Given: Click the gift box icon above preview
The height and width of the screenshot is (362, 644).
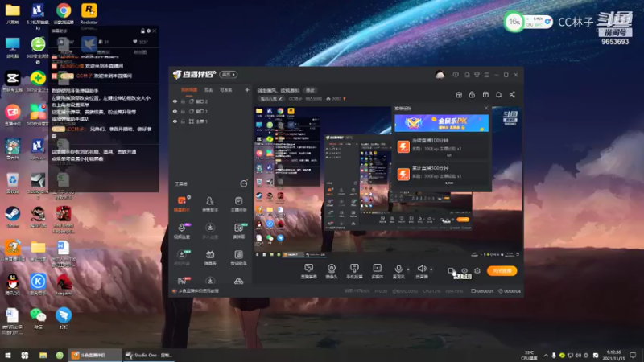Looking at the screenshot, I should click(x=459, y=95).
